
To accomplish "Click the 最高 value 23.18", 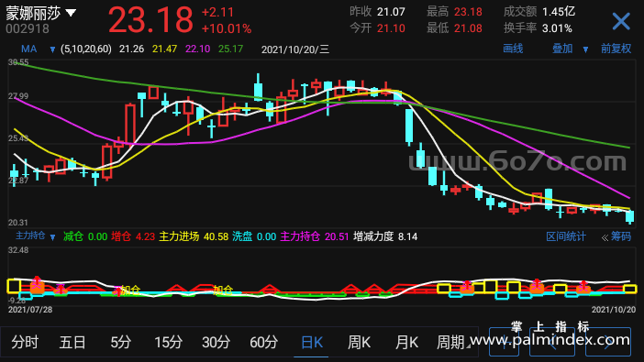I will point(468,12).
